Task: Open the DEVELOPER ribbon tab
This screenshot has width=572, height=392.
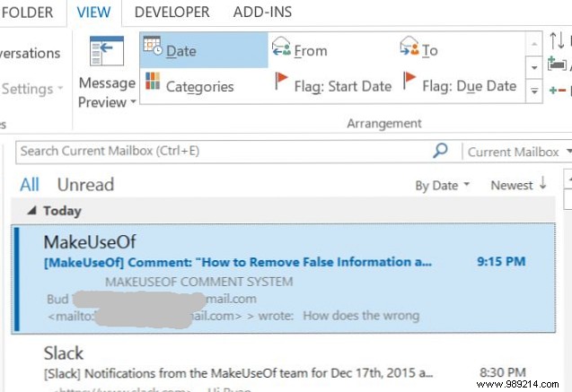Action: 172,12
